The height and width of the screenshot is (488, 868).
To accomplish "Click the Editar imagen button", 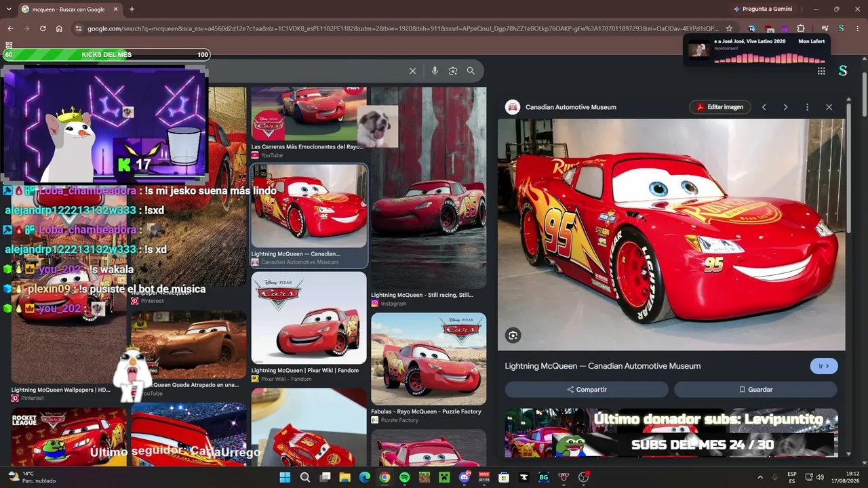I will coord(720,107).
